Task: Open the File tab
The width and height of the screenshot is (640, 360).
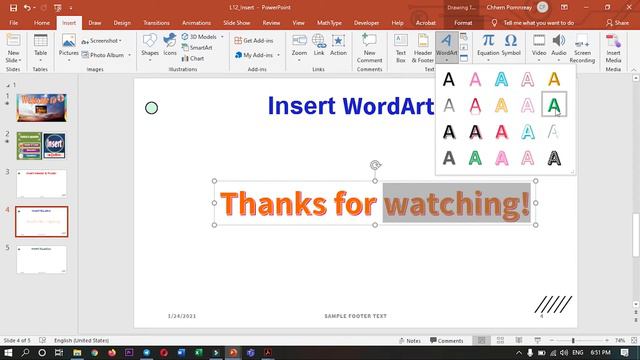Action: click(x=13, y=23)
